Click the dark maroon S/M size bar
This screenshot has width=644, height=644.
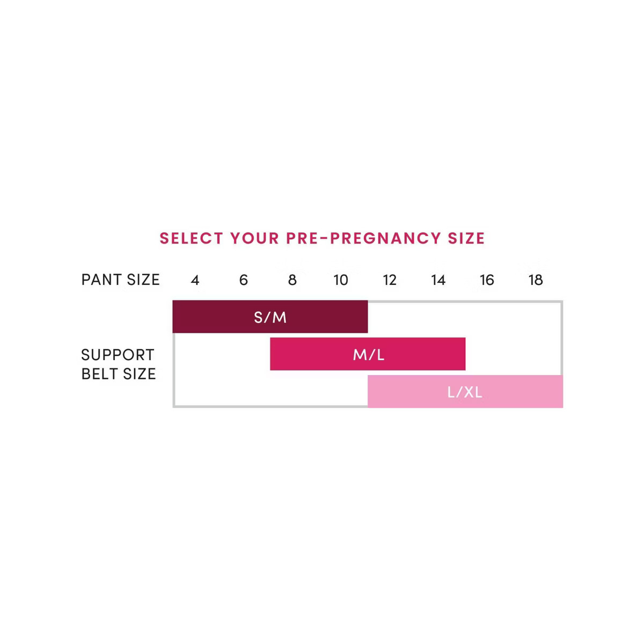click(x=270, y=317)
